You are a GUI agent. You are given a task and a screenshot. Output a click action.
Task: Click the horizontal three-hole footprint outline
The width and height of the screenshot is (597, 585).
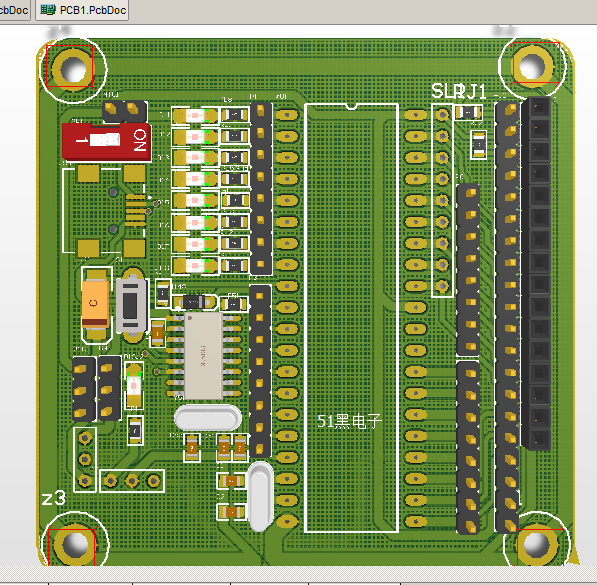click(x=132, y=481)
